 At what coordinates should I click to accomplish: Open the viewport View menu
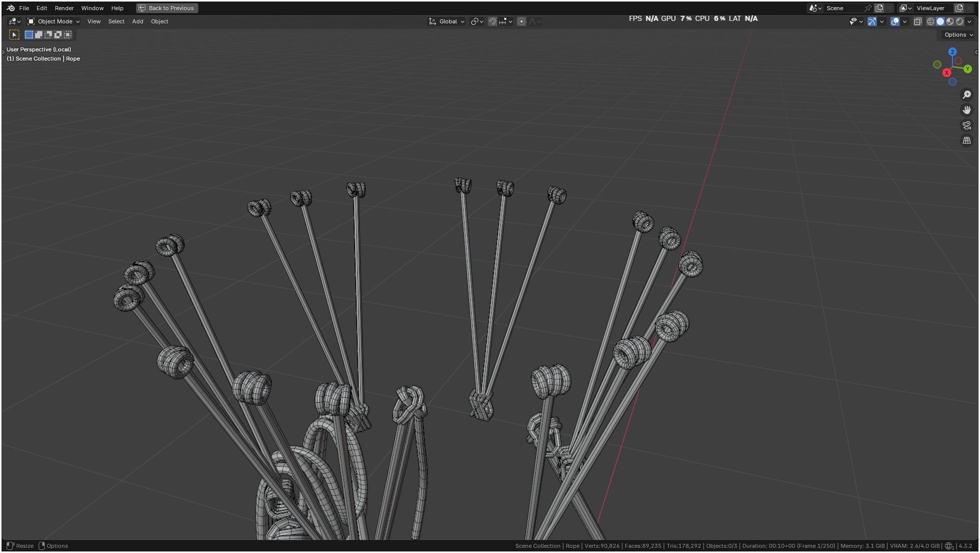pyautogui.click(x=94, y=21)
